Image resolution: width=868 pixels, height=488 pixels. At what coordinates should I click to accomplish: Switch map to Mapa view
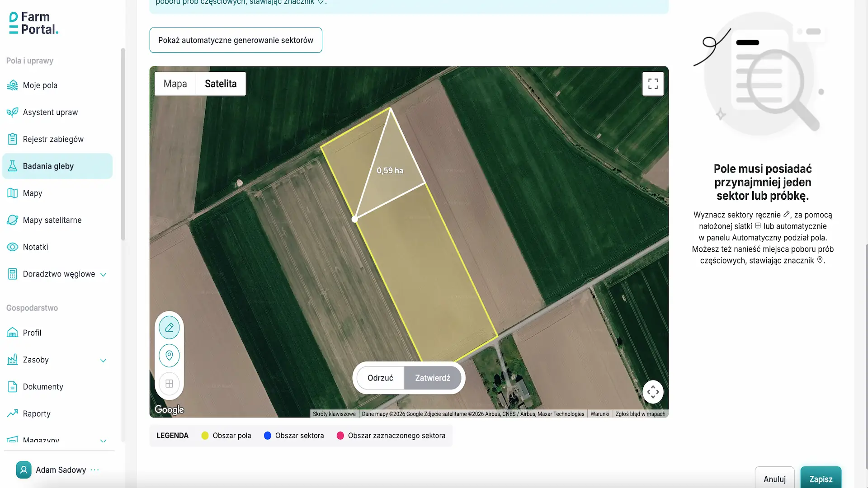[175, 84]
